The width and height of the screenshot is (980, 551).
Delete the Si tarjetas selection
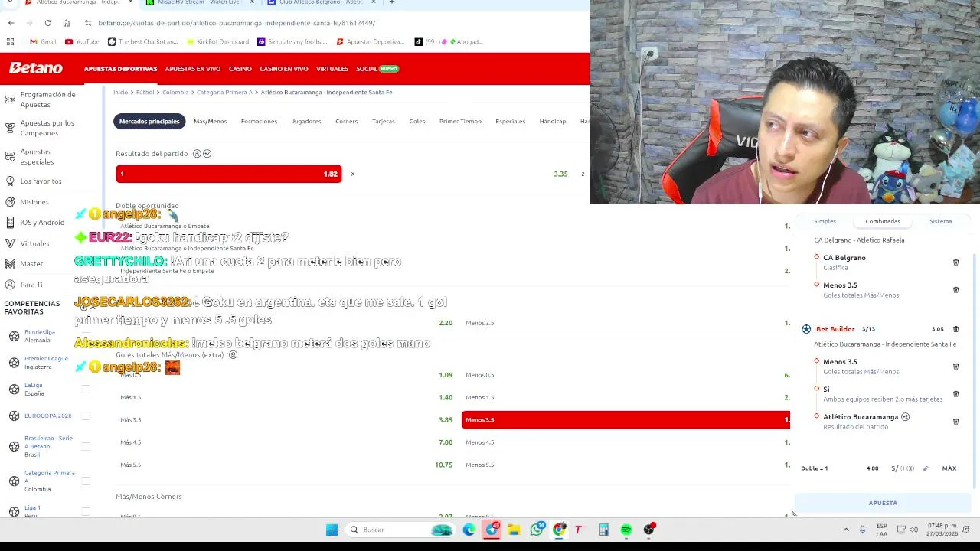(x=955, y=394)
